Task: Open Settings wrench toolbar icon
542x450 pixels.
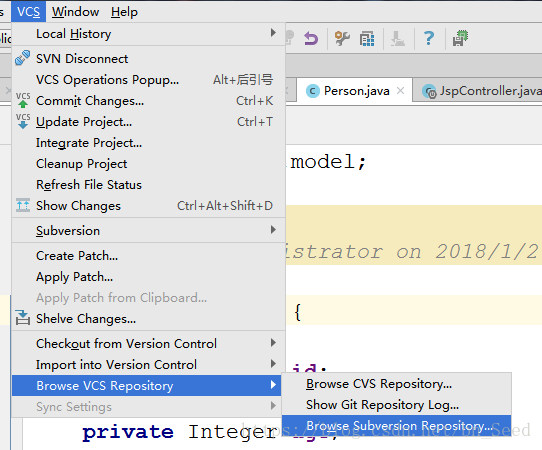Action: point(342,38)
